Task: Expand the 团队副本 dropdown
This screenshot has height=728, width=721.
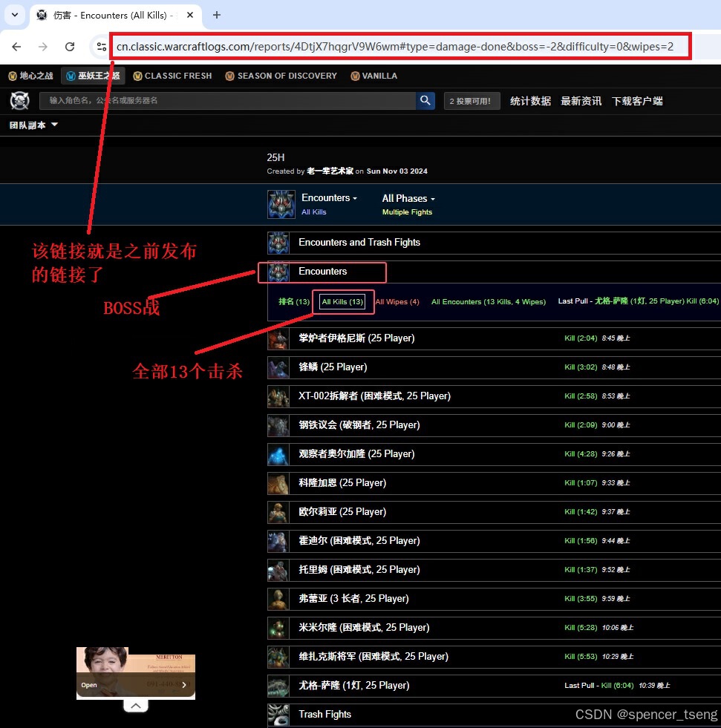Action: pyautogui.click(x=33, y=125)
